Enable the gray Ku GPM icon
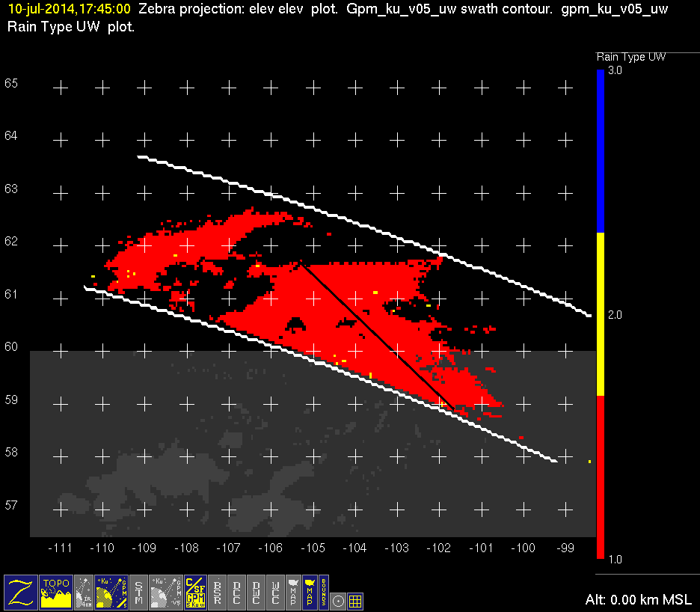 [x=166, y=592]
